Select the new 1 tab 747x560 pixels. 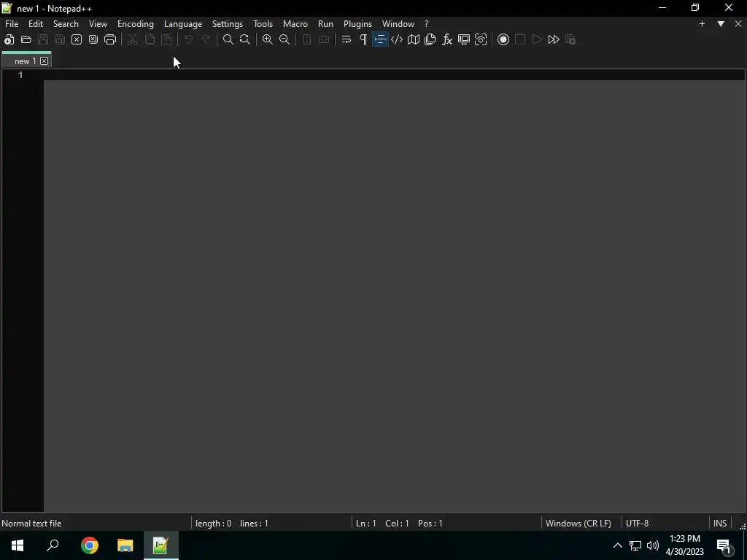click(x=26, y=61)
